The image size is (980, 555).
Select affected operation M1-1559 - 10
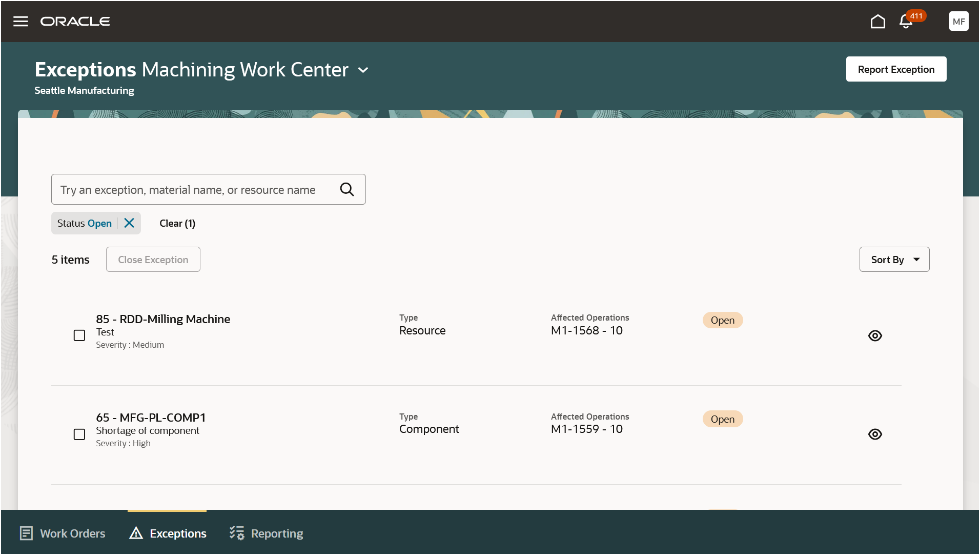click(587, 429)
